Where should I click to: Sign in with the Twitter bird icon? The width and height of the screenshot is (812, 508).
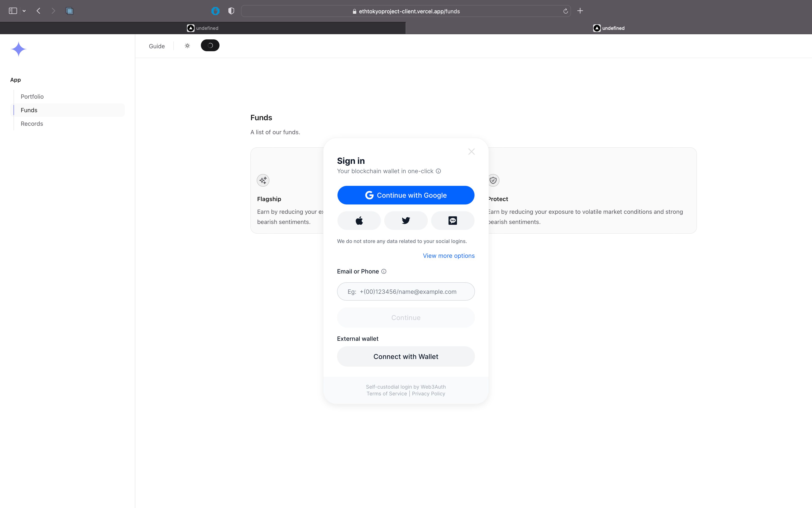[406, 220]
